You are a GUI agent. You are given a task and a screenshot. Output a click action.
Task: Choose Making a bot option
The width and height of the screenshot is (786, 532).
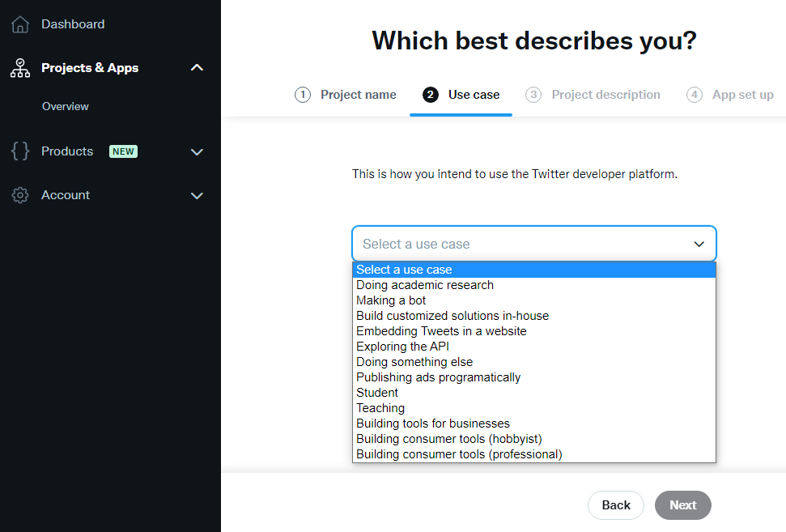534,300
